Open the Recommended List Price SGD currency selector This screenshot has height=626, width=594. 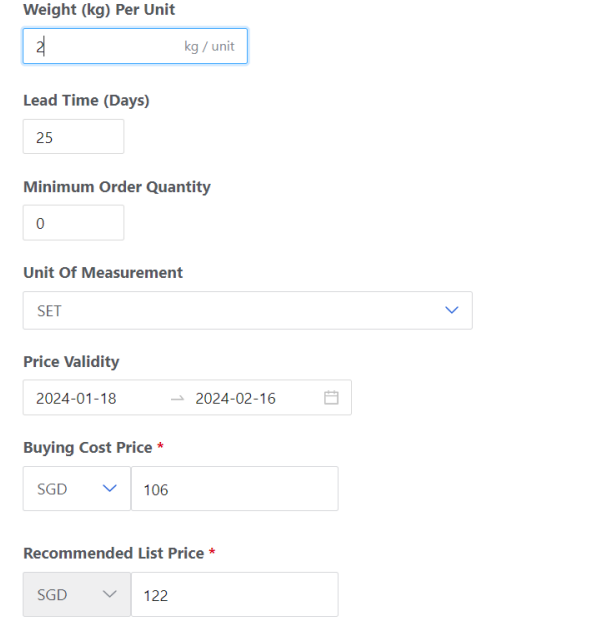77,594
